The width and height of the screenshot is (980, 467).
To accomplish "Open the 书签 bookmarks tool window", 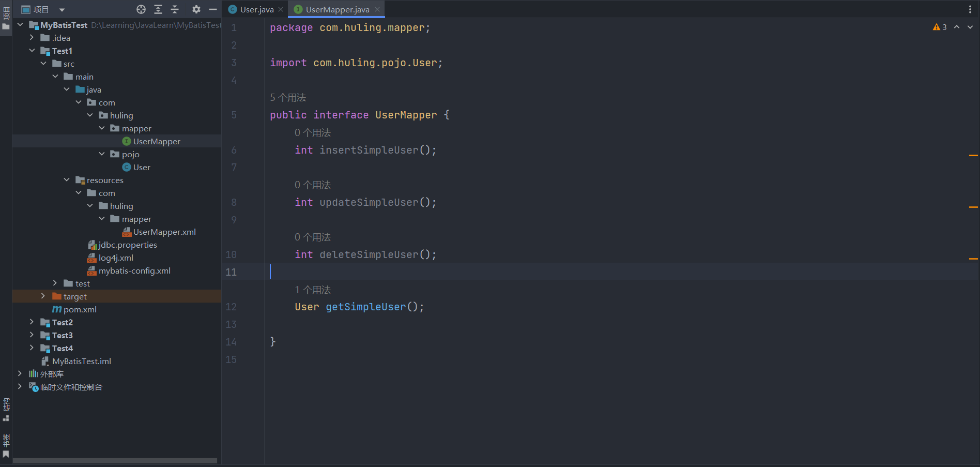I will click(x=6, y=446).
